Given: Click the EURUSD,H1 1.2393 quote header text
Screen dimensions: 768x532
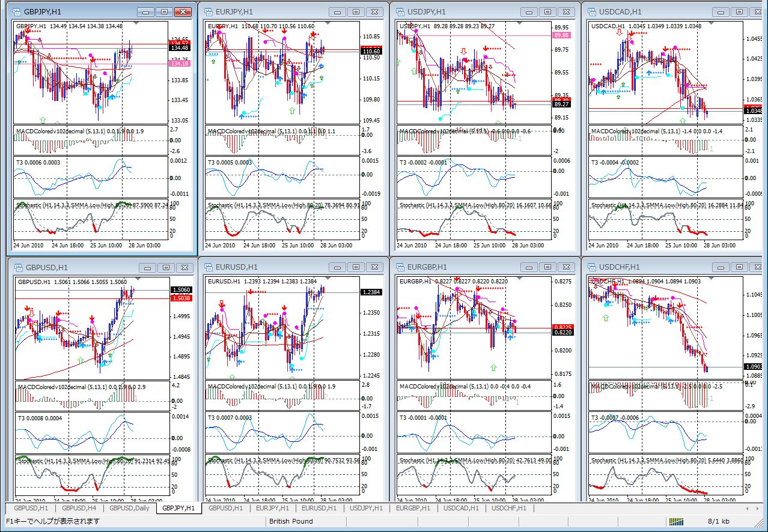Looking at the screenshot, I should click(x=263, y=281).
